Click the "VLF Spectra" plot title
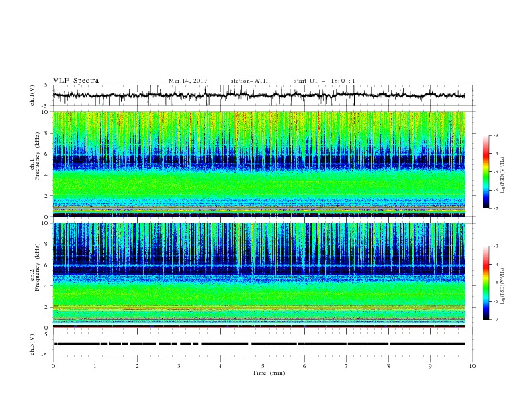This screenshot has width=532, height=411. (x=76, y=81)
